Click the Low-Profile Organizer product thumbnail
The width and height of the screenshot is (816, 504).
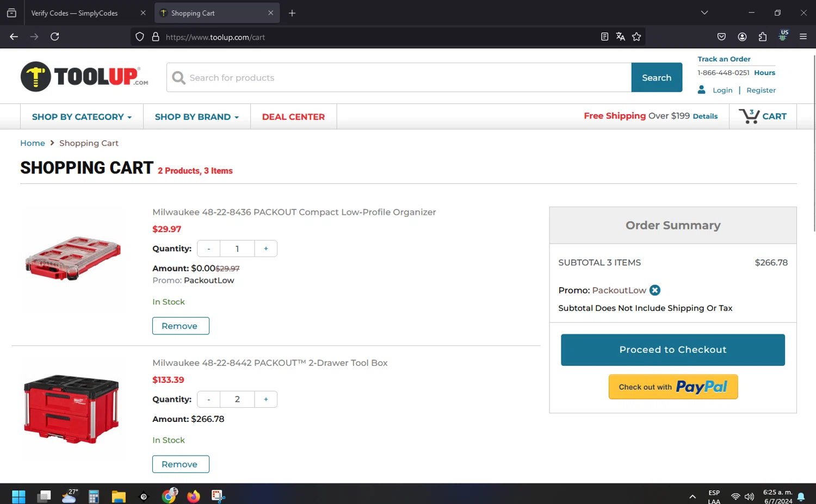pos(73,258)
